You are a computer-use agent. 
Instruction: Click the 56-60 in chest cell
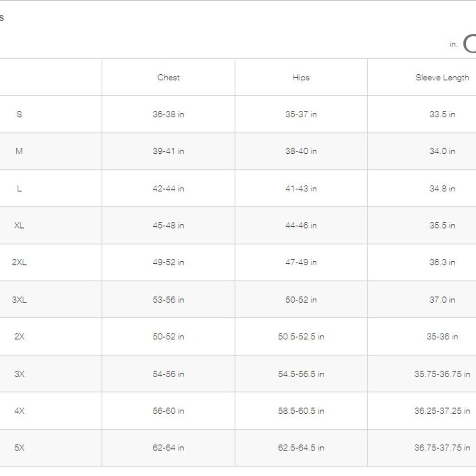coord(169,411)
